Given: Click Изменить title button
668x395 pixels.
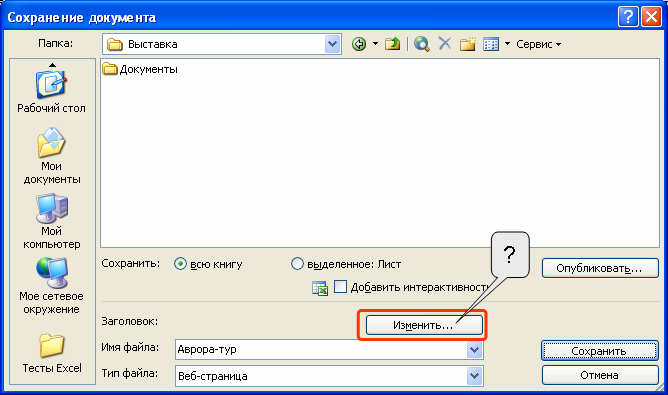Looking at the screenshot, I should [424, 325].
